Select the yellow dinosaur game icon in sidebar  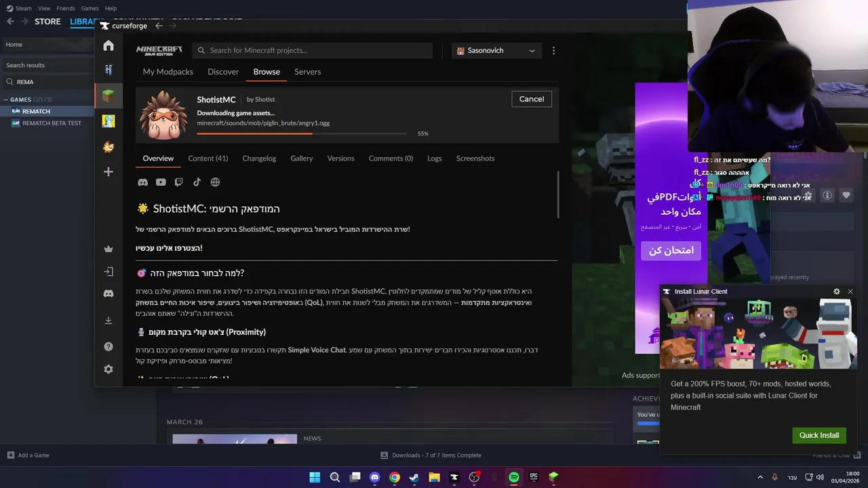[x=108, y=121]
